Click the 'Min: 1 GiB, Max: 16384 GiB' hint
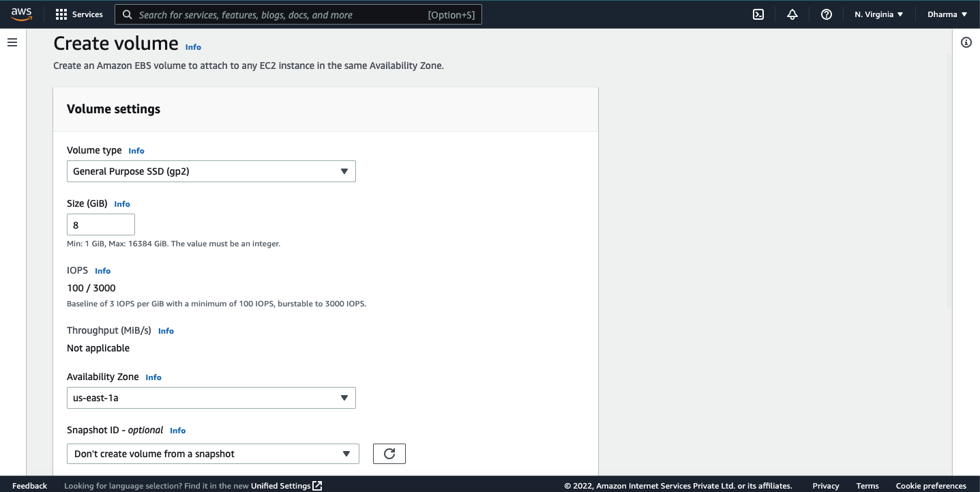Screen dimensions: 980x492 pyautogui.click(x=173, y=244)
